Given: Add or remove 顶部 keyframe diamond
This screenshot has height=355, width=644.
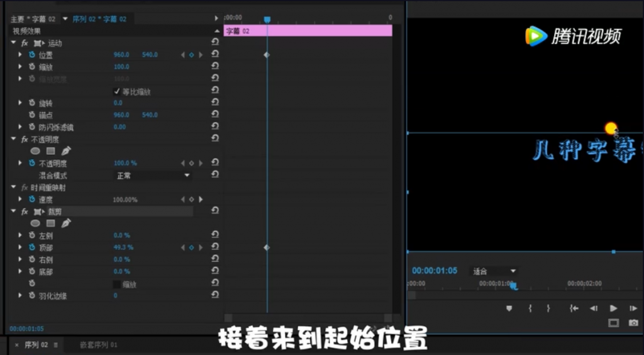Looking at the screenshot, I should (x=191, y=248).
